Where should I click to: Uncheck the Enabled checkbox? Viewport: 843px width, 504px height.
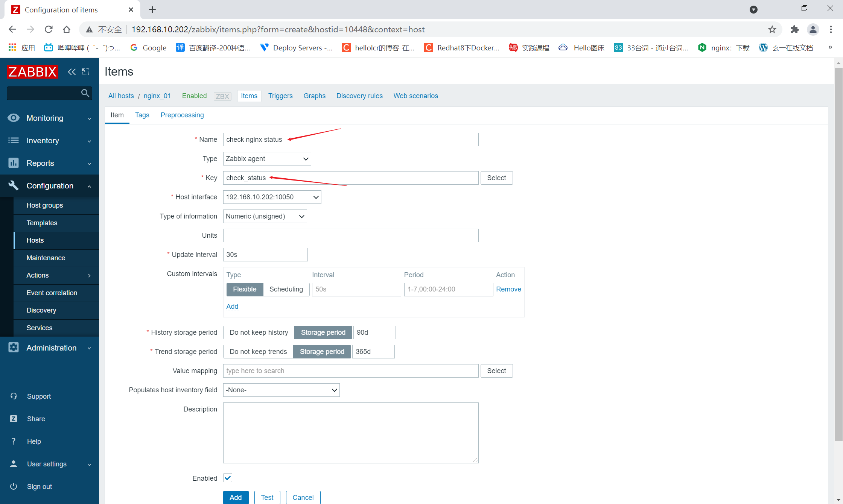point(228,478)
